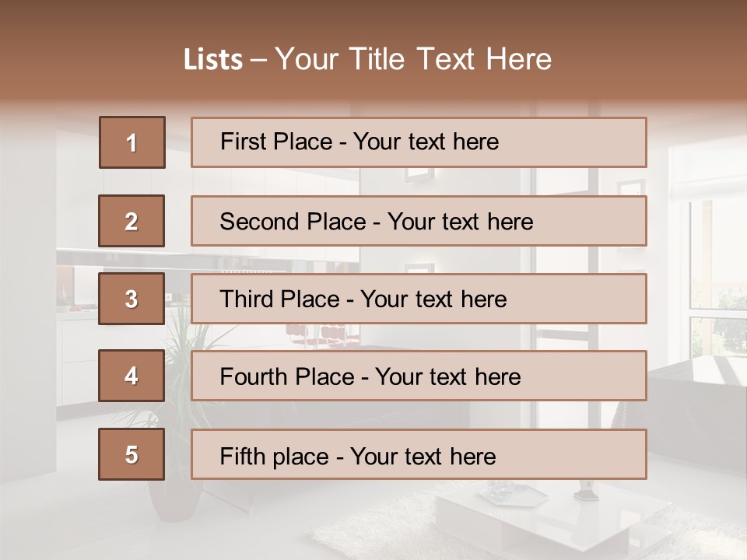Select "Your Title Text Here" title text
The height and width of the screenshot is (560, 747).
pyautogui.click(x=413, y=60)
